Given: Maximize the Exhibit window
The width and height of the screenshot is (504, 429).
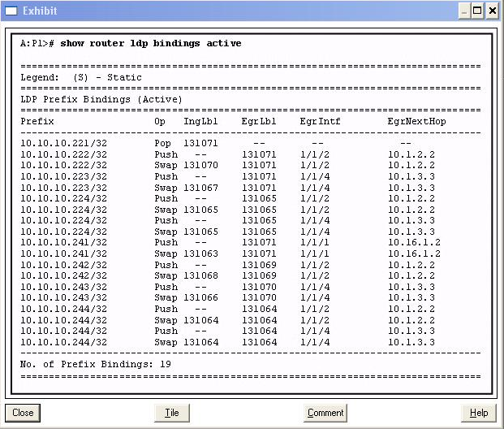Looking at the screenshot, I should (x=478, y=11).
